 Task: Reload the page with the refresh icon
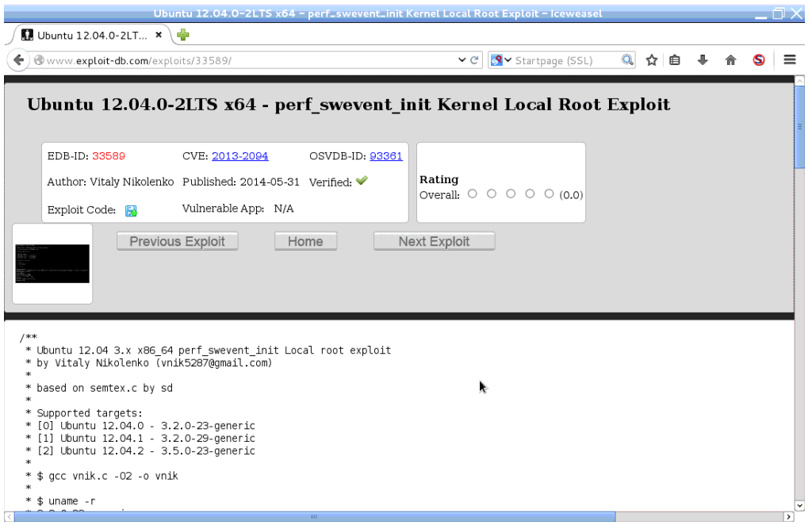point(474,60)
